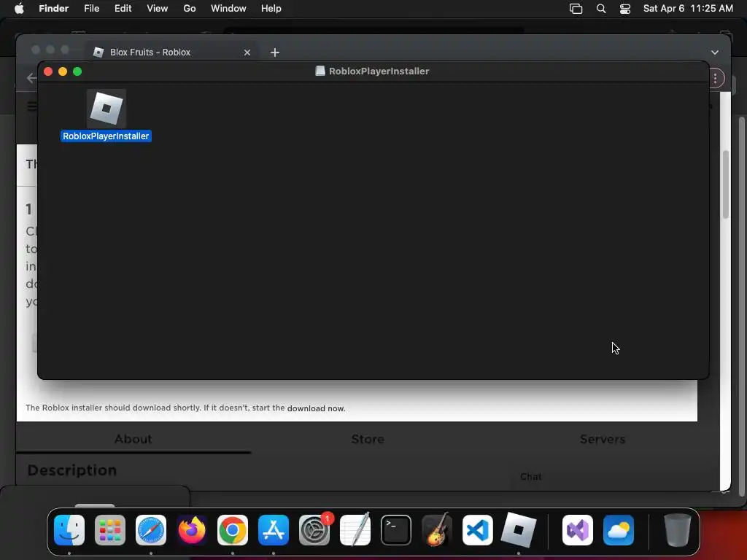Click the disk icon in the RobloxPlayerInstaller title bar

pyautogui.click(x=320, y=71)
